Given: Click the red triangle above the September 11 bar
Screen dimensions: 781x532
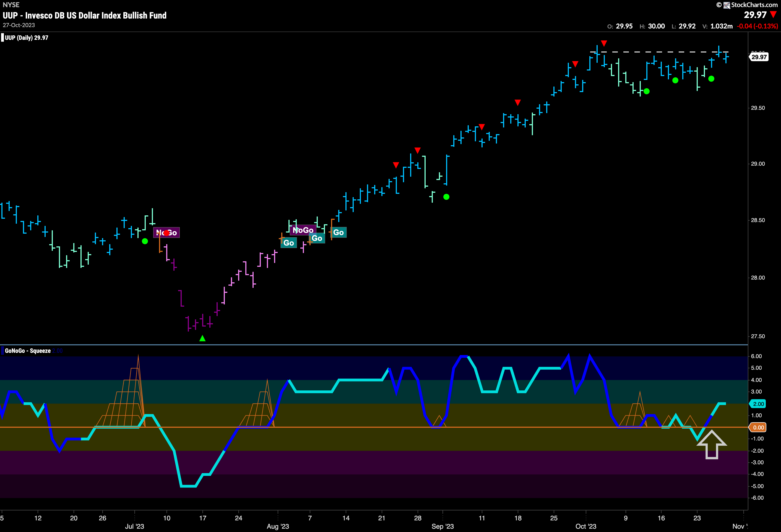Looking at the screenshot, I should pyautogui.click(x=481, y=127).
